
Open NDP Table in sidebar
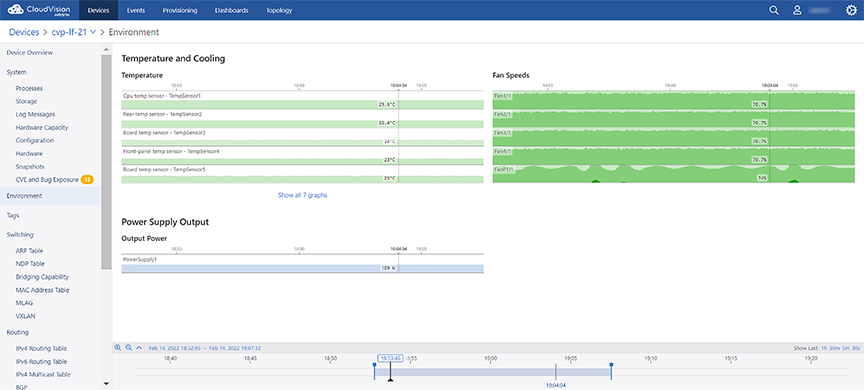tap(30, 264)
